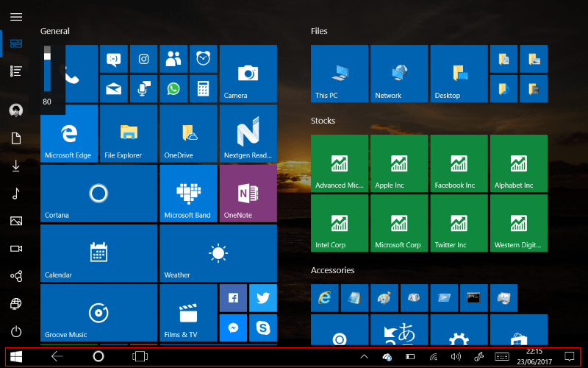Open the Paint accessory tile
The height and width of the screenshot is (368, 588).
click(x=384, y=298)
